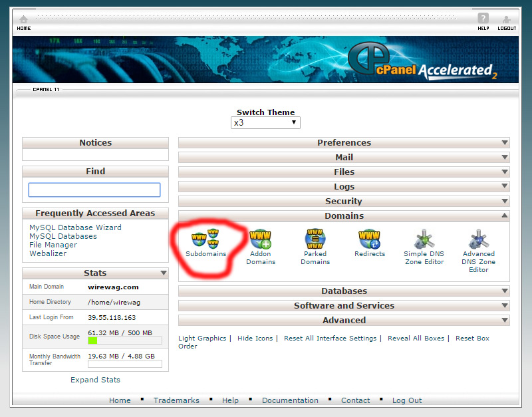Click the 19.63 MB / 4.88 GB value
Image resolution: width=532 pixels, height=417 pixels.
point(121,356)
